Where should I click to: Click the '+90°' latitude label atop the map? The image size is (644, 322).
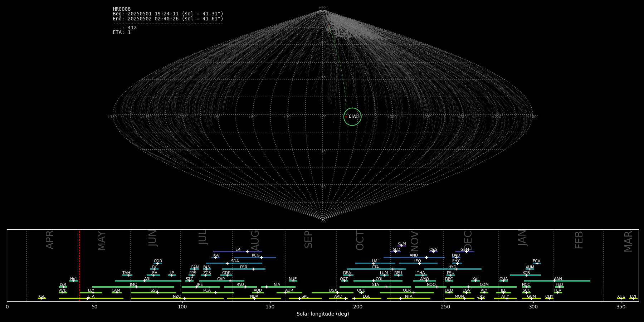(323, 8)
